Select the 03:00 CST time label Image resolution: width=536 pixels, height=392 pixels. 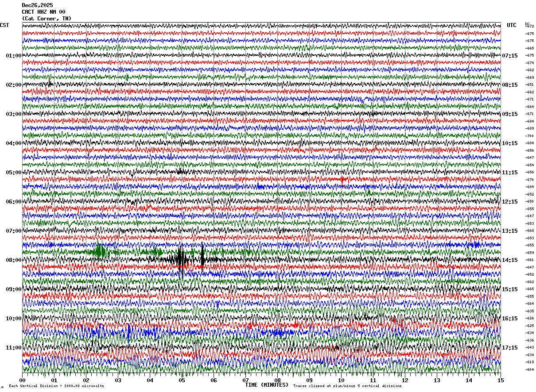[x=14, y=114]
